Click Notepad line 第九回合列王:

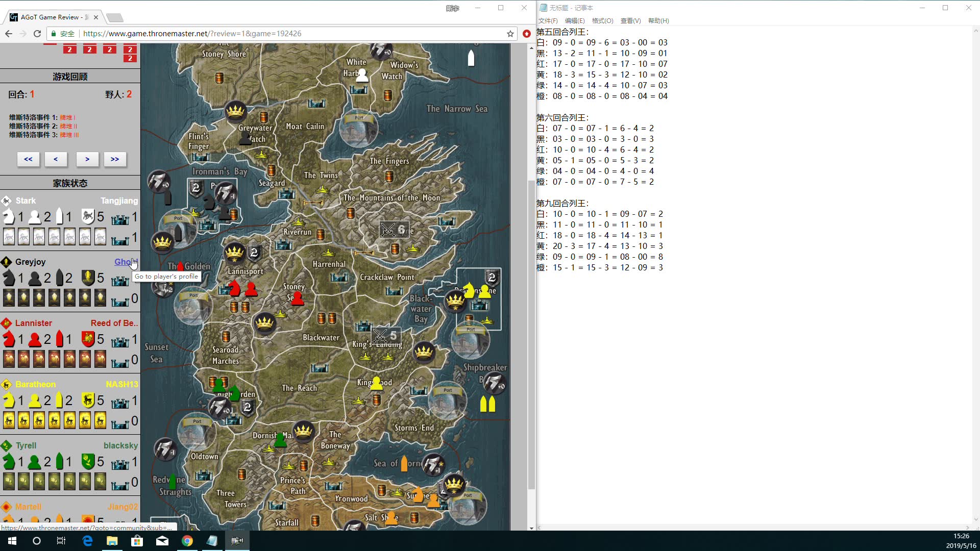click(x=563, y=203)
